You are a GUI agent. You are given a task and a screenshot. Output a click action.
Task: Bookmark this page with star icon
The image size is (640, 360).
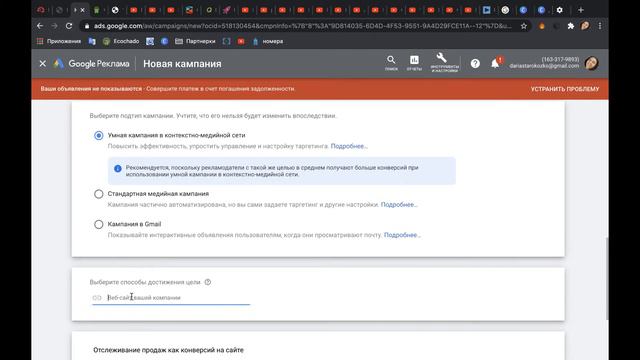click(x=524, y=26)
